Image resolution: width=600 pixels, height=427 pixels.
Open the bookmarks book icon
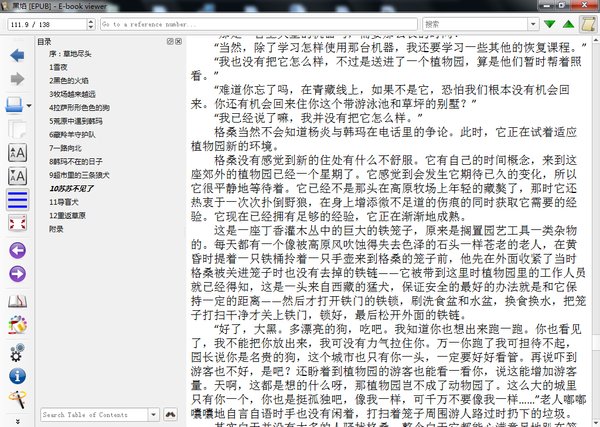click(x=17, y=302)
